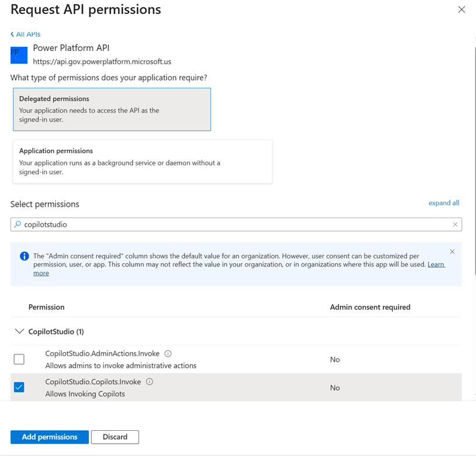Screen dimensions: 476x456
Task: Choose the Application permissions option
Action: pos(143,161)
